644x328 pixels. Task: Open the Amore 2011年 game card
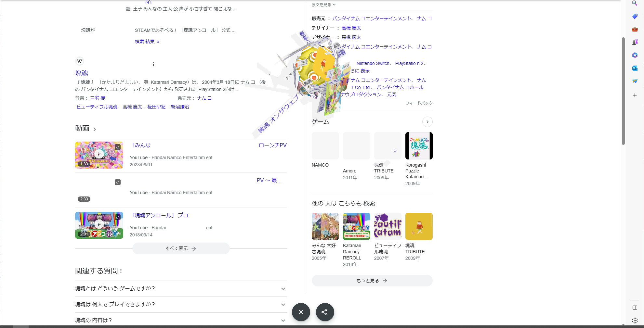pyautogui.click(x=357, y=156)
